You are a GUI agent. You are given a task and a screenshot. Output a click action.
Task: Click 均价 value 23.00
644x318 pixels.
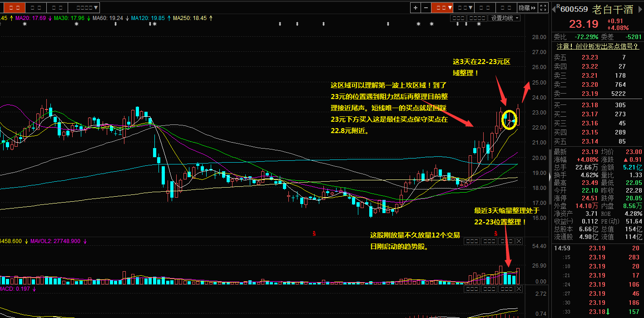634,152
